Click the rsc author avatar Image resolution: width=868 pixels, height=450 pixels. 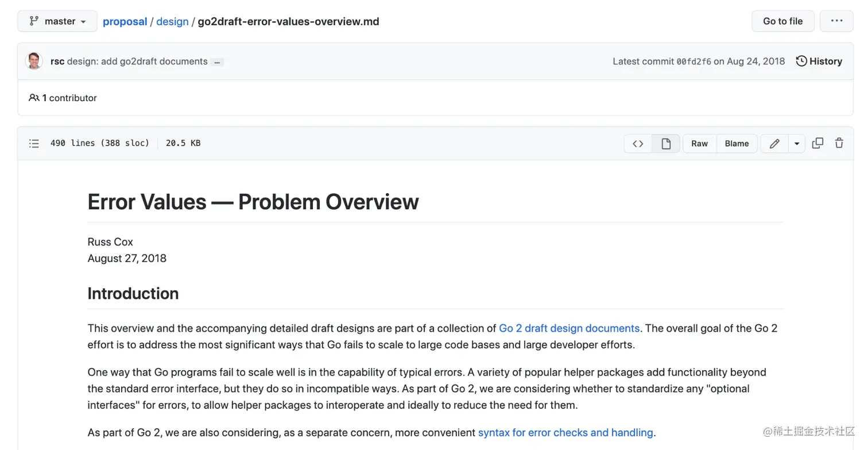(x=34, y=61)
